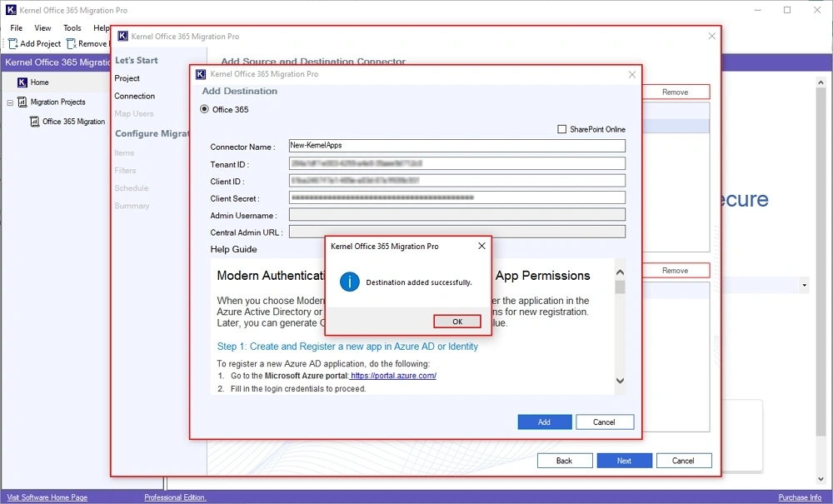
Task: Select the Office 365 Migration tree item icon
Action: [34, 122]
